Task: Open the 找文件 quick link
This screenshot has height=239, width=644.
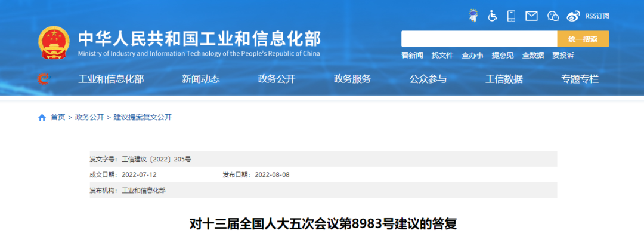Action: [x=442, y=55]
